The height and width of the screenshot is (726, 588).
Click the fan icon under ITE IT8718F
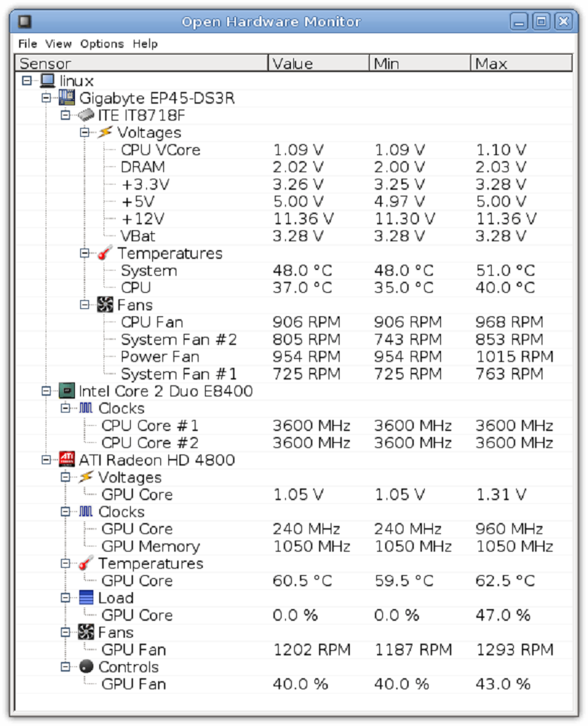click(105, 305)
